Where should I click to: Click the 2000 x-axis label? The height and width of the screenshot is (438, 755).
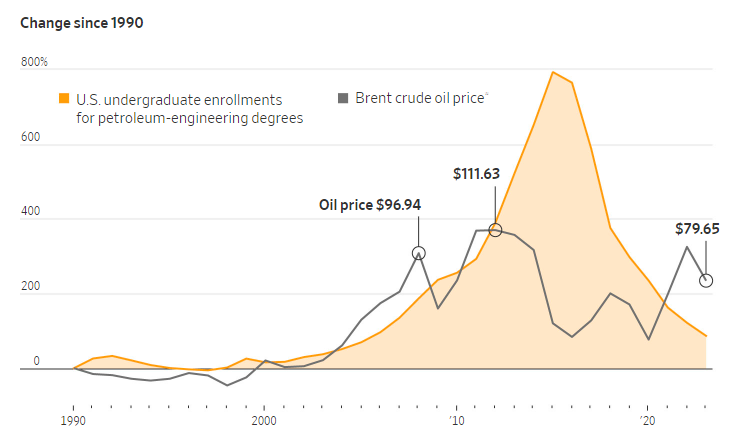[264, 421]
